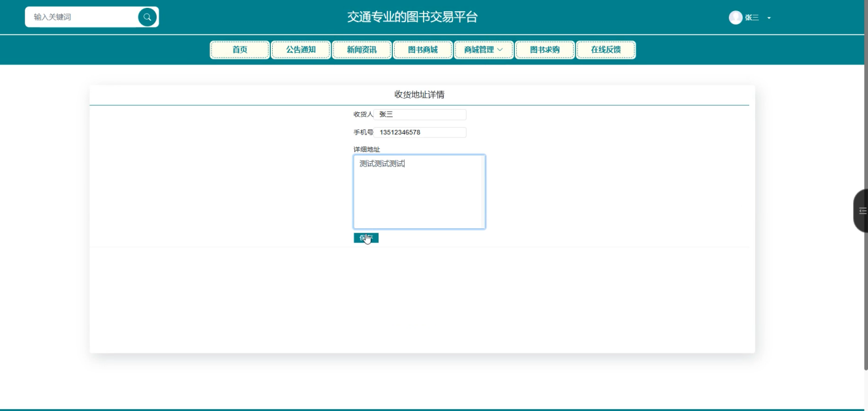Click the search magnifier icon
Screen dimensions: 868x411
[147, 17]
